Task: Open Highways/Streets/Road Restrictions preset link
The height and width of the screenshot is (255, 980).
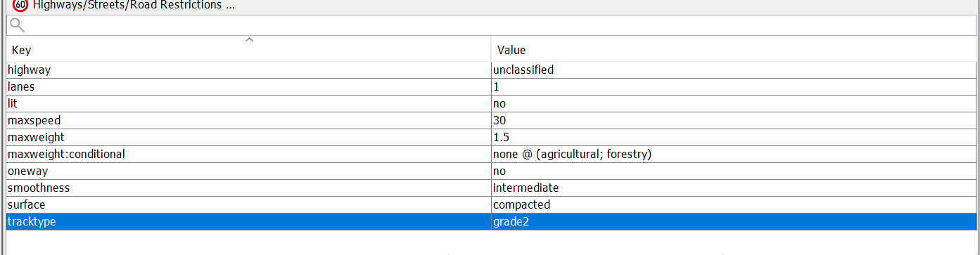Action: coord(134,5)
